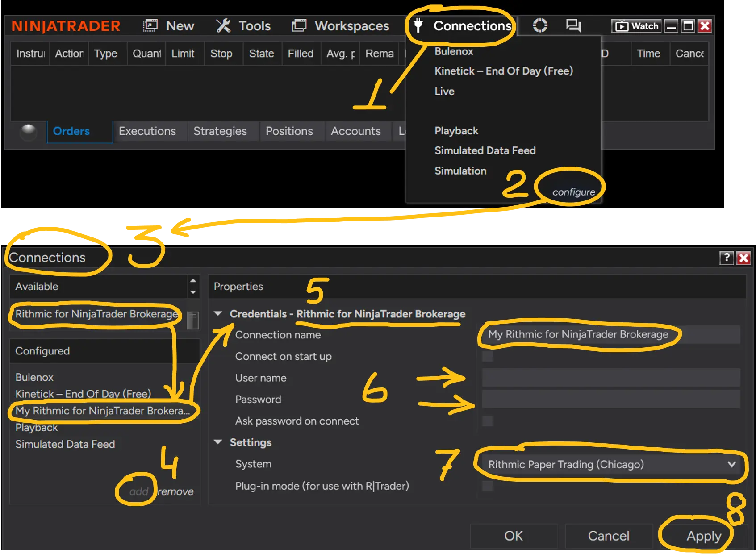This screenshot has width=756, height=558.
Task: Toggle Ask password on connect checkbox
Action: [488, 421]
